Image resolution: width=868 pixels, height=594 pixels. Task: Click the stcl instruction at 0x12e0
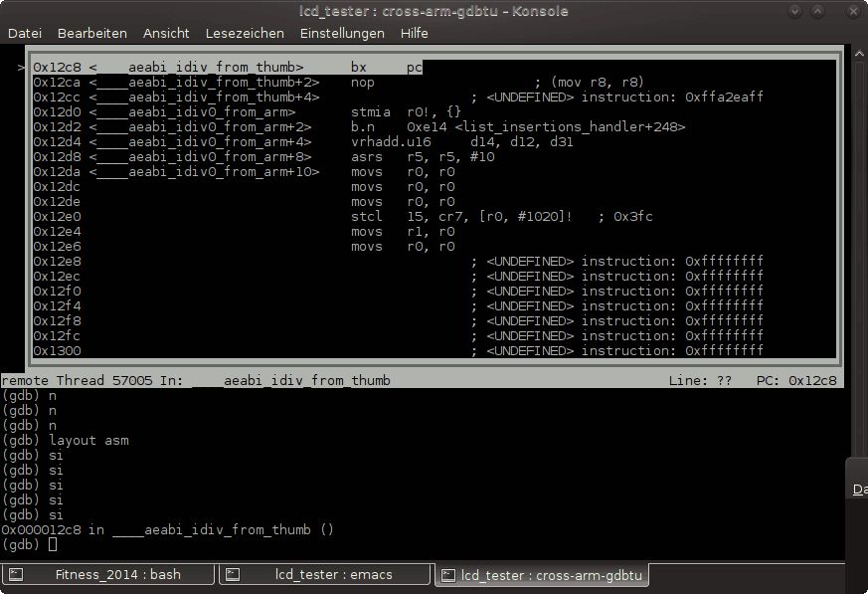pos(501,217)
